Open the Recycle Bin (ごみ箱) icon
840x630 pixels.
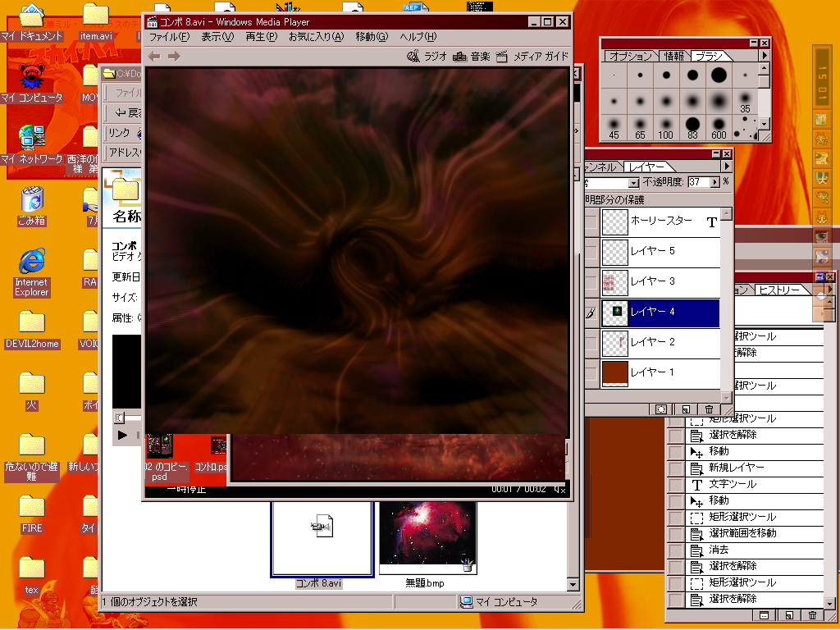point(32,206)
